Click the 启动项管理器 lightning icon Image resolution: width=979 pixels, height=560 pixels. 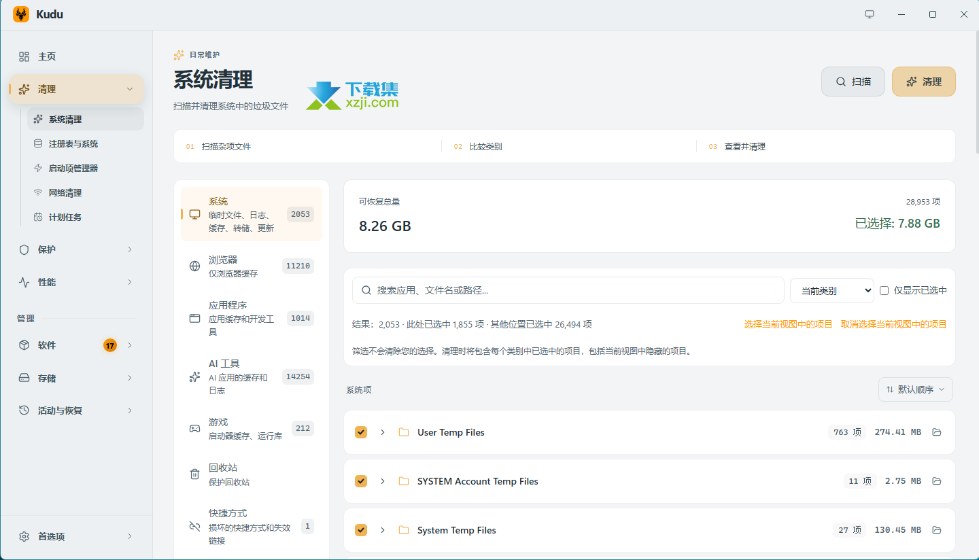pyautogui.click(x=38, y=168)
